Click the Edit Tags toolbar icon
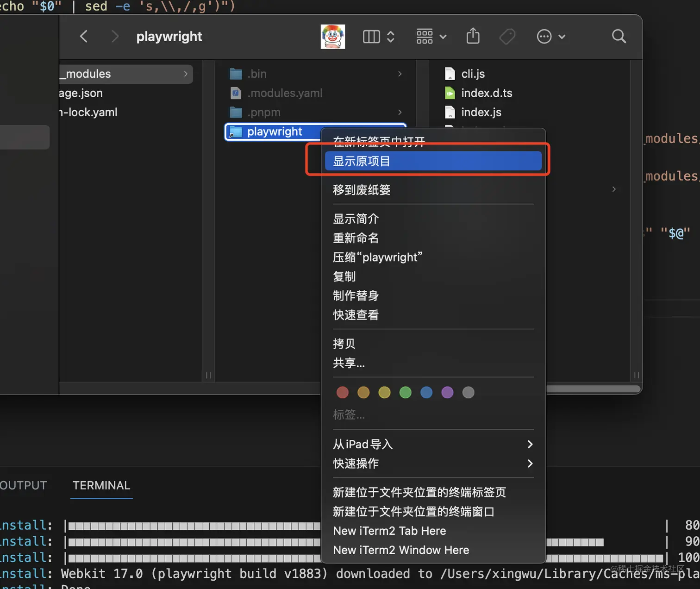The height and width of the screenshot is (589, 700). 507,37
